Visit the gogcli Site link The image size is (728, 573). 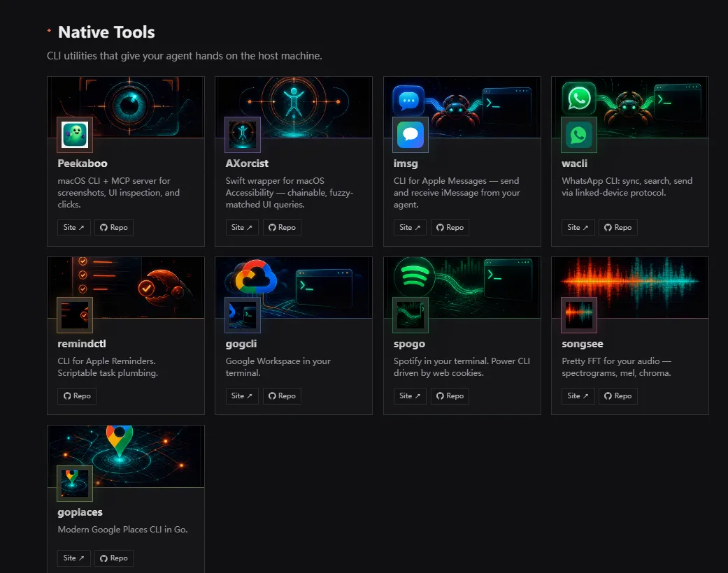point(242,396)
